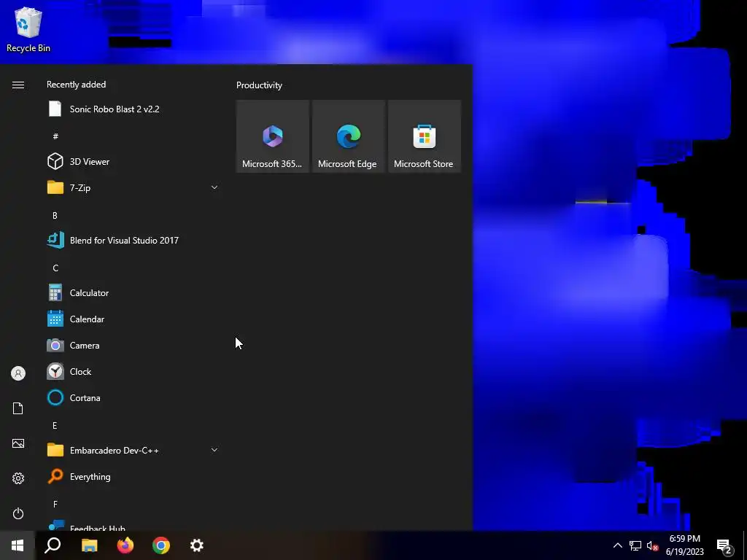Jump to the B letter index
The width and height of the screenshot is (747, 560).
click(x=55, y=216)
